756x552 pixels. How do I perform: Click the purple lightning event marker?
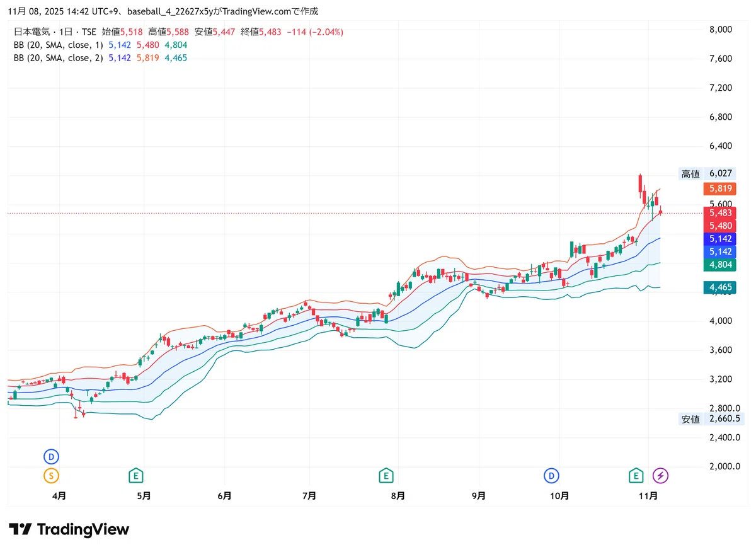click(x=660, y=475)
